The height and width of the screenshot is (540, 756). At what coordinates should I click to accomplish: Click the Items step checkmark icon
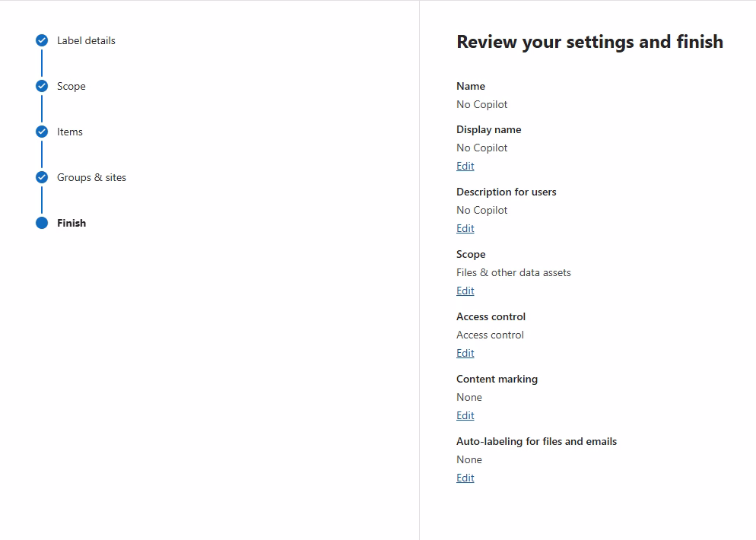coord(42,132)
